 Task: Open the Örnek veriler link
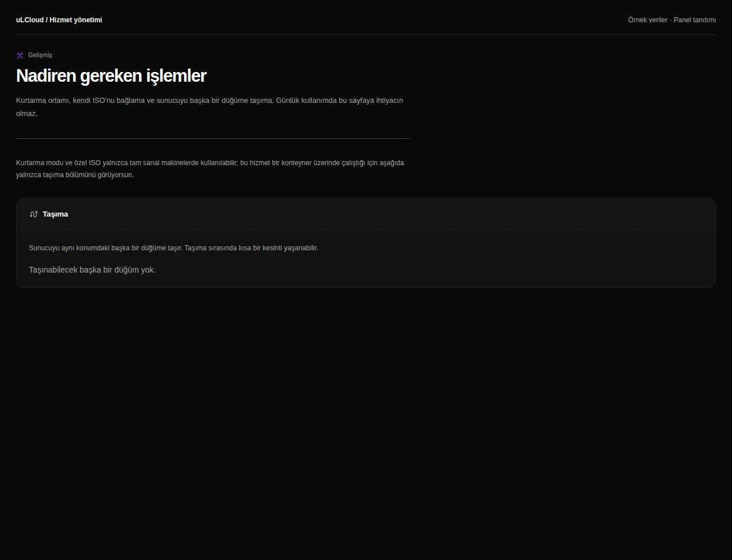point(647,20)
